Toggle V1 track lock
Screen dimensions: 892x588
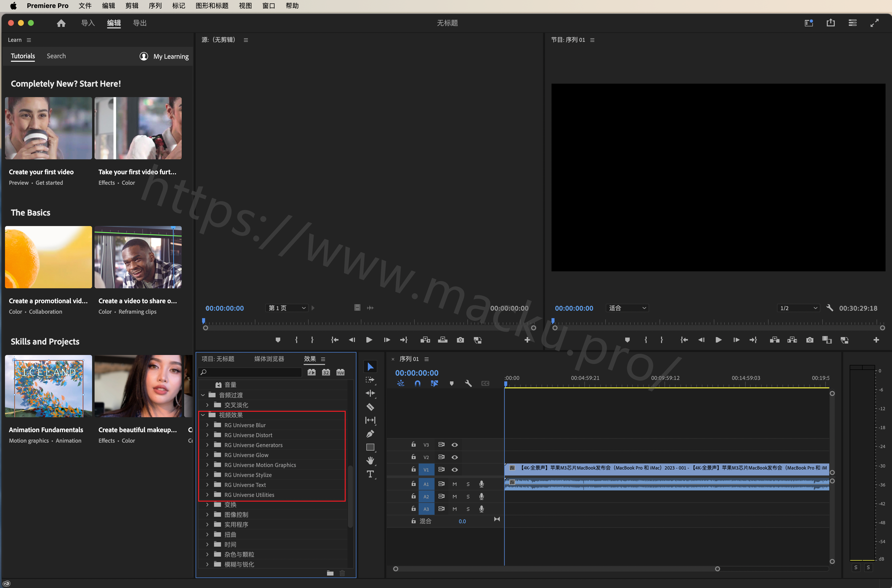(x=413, y=469)
